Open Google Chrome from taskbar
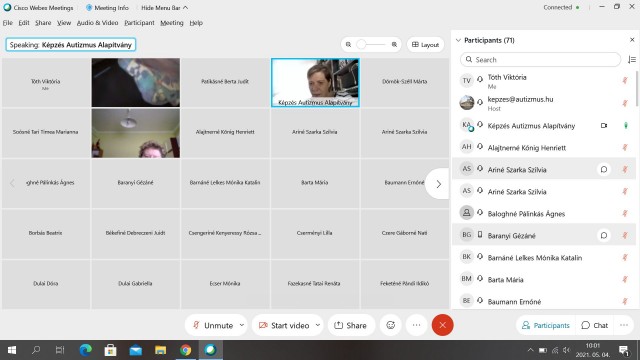The height and width of the screenshot is (360, 640). tap(185, 350)
